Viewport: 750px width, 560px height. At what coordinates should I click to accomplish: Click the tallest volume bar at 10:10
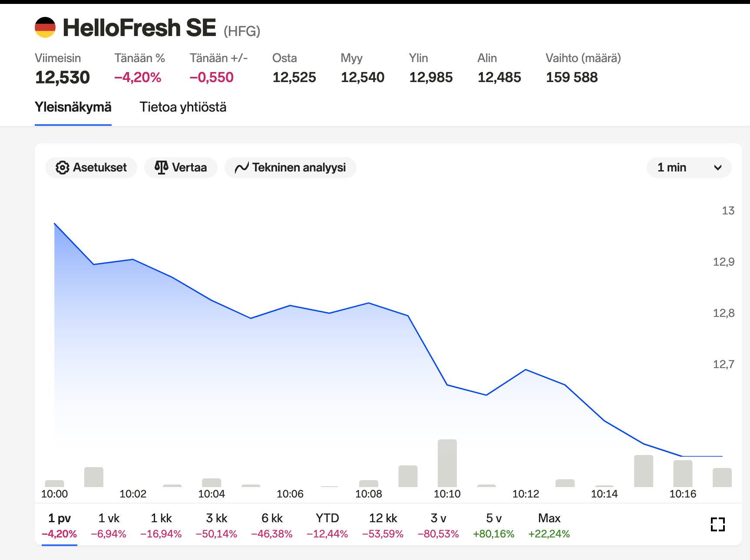447,463
